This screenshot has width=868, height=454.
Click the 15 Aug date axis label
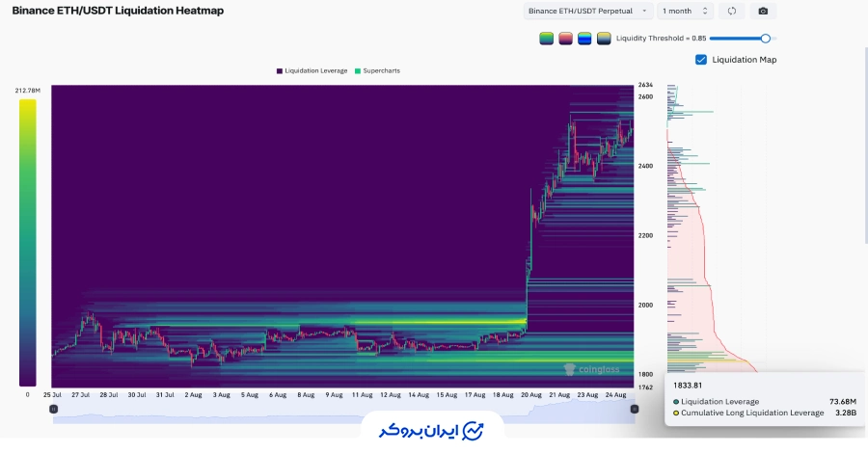point(447,395)
